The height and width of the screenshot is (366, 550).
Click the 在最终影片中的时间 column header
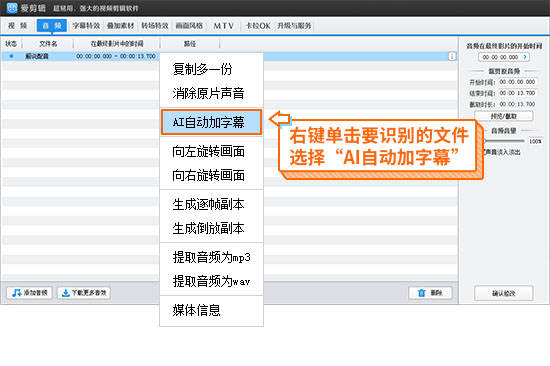(x=116, y=44)
